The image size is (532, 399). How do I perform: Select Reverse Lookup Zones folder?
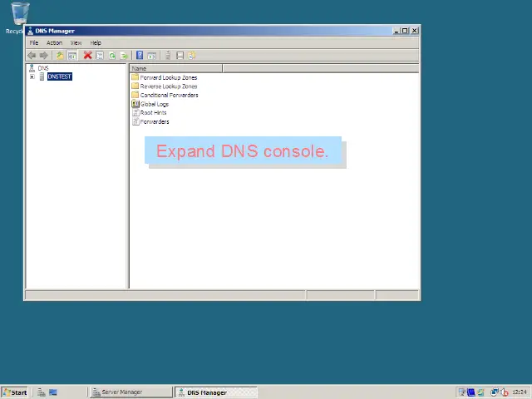169,86
